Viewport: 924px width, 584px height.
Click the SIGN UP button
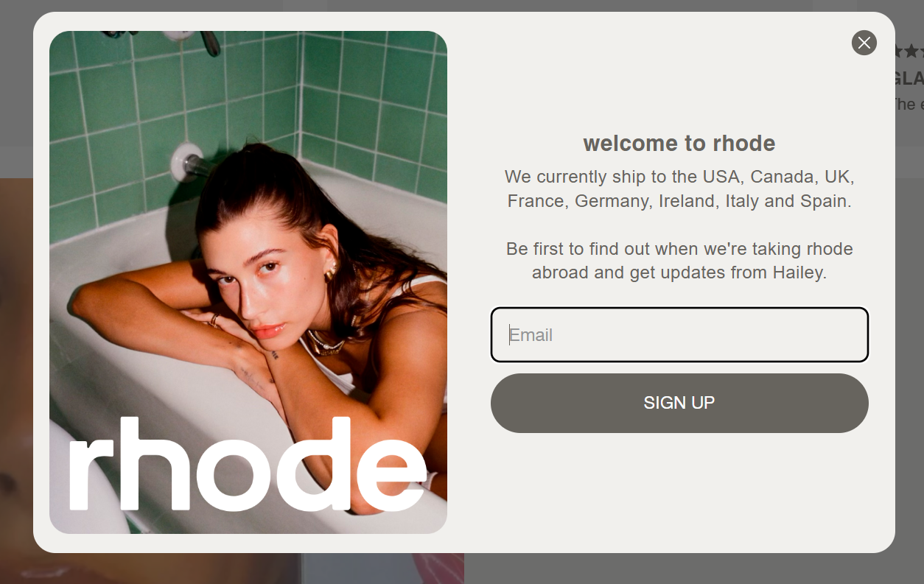click(x=679, y=403)
